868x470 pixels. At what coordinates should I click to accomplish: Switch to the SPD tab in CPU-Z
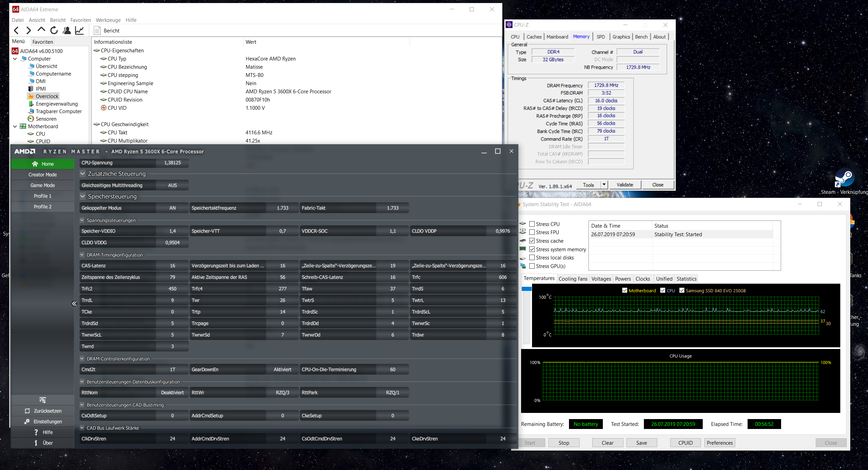600,37
